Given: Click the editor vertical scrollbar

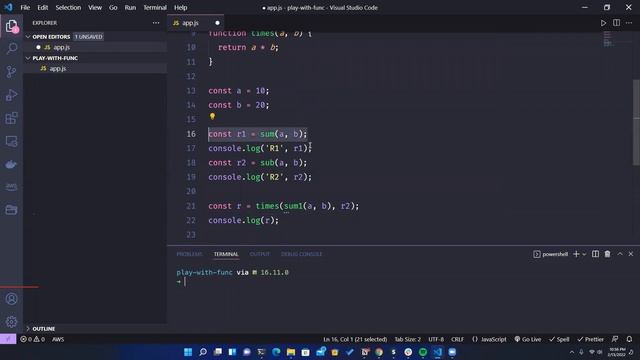Looking at the screenshot, I should (636, 122).
